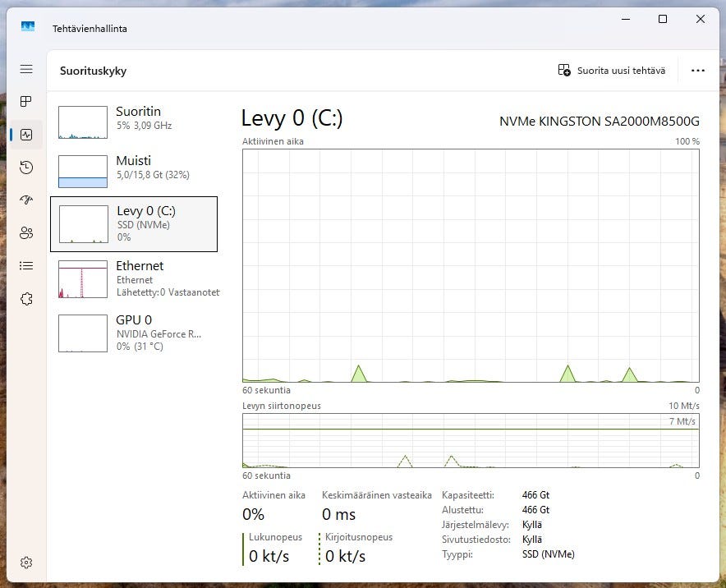This screenshot has height=588, width=726.
Task: Click the Kapasiteetti 466 Gt value
Action: [535, 495]
